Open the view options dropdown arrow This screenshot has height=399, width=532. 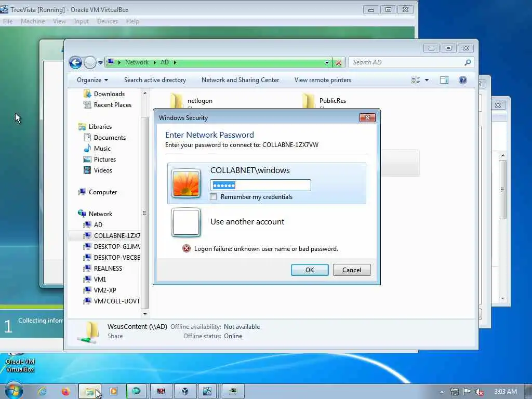click(427, 80)
